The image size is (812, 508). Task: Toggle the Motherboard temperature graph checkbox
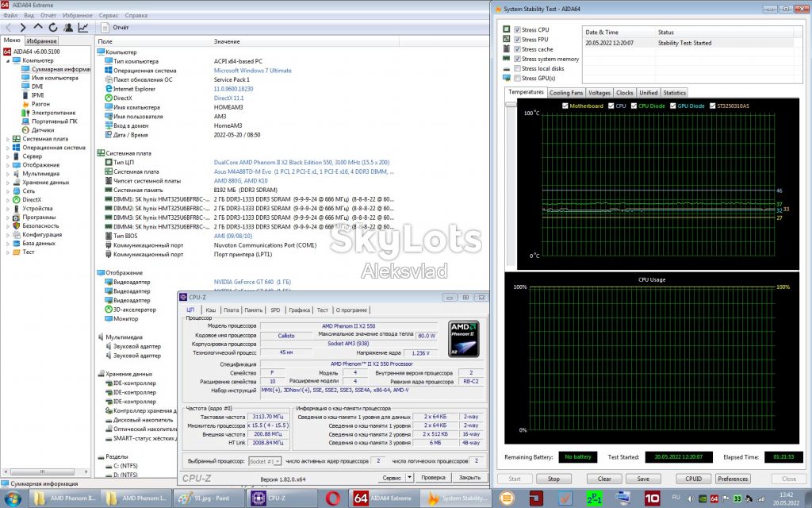[x=565, y=106]
